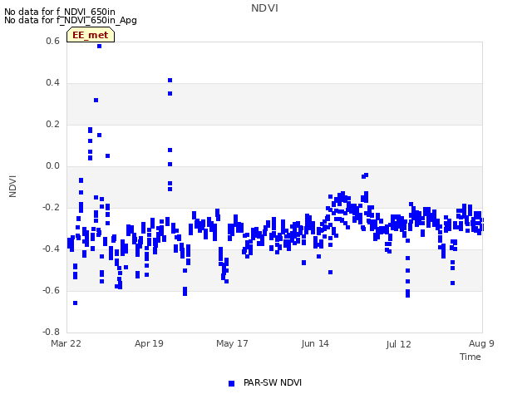Image resolution: width=532 pixels, height=399 pixels.
Task: Click the 'No data for f_NDVI_650in_Apg' message
Action: point(71,21)
